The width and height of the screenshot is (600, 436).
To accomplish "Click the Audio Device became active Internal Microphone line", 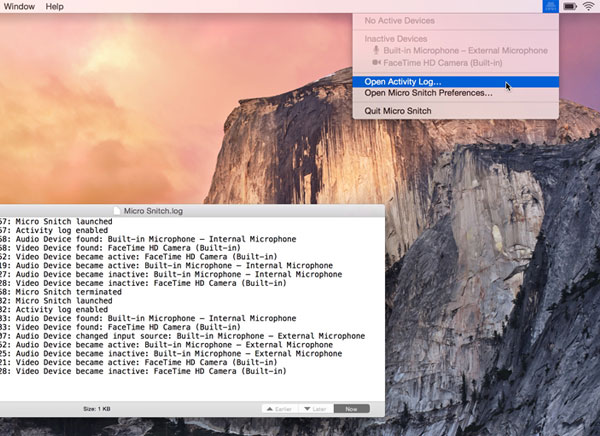I will 166,266.
